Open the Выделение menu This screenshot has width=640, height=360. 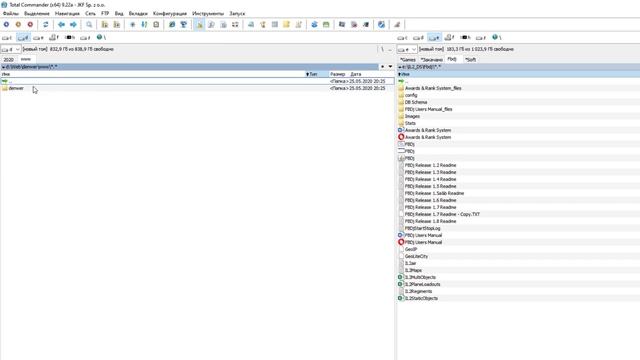tap(37, 13)
